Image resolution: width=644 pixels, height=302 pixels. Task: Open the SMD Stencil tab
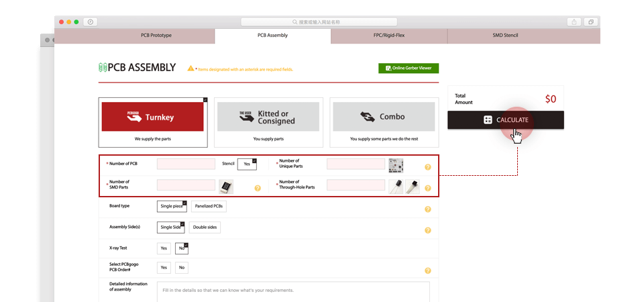point(506,35)
